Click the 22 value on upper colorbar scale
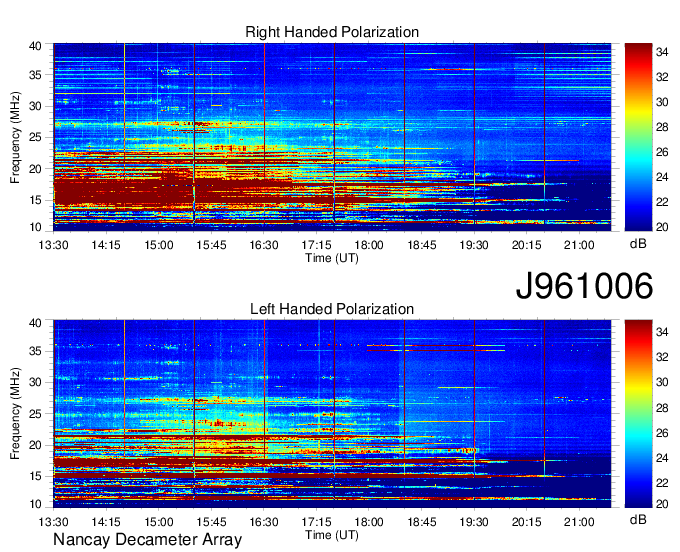This screenshot has width=680, height=552. tap(662, 202)
